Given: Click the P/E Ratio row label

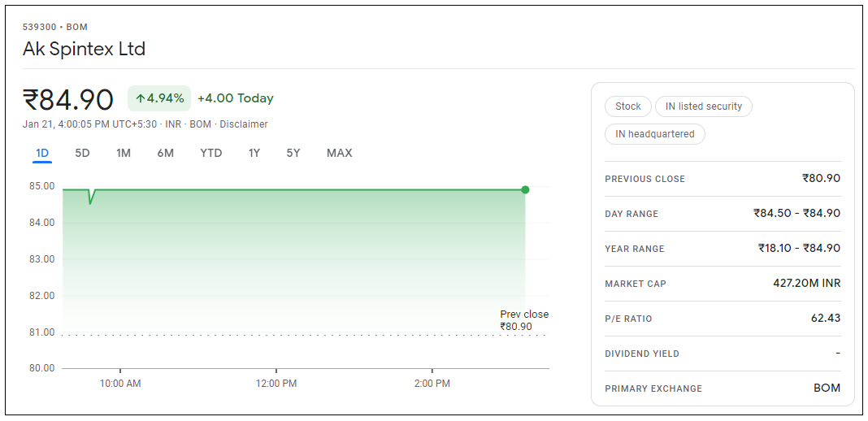Looking at the screenshot, I should coord(628,319).
